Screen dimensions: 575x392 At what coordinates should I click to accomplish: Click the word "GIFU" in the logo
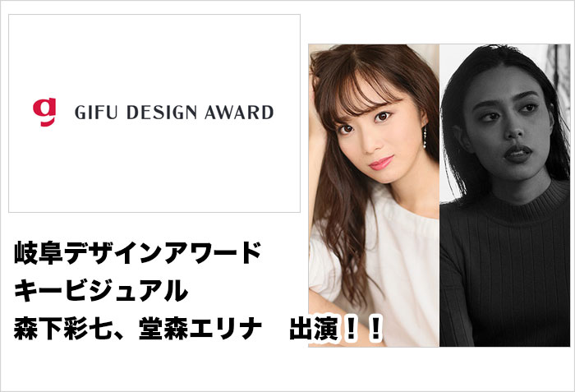(96, 113)
